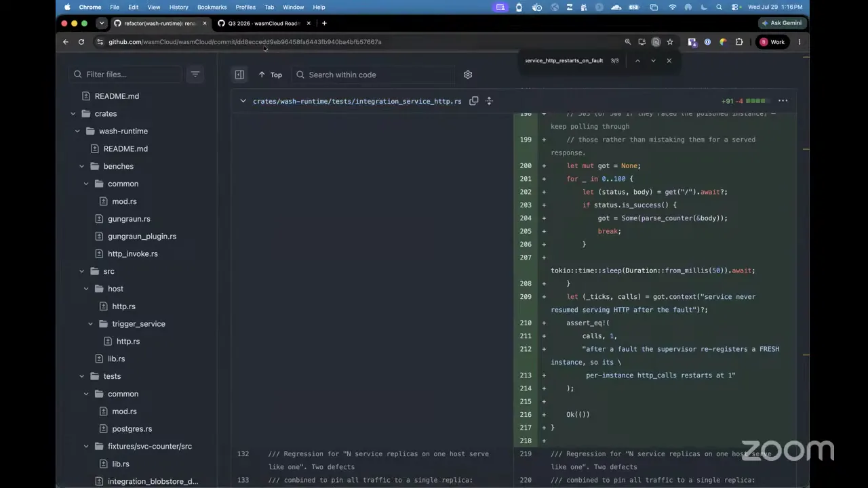Open the Extensions puzzle icon

tap(739, 42)
